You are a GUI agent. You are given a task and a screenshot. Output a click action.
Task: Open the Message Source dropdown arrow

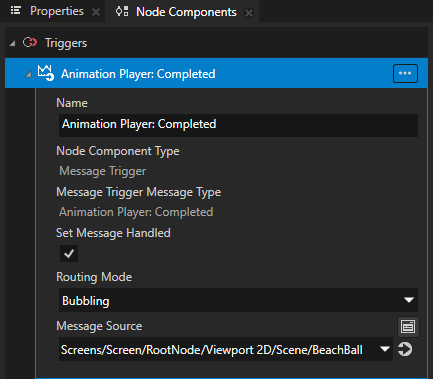pos(385,349)
